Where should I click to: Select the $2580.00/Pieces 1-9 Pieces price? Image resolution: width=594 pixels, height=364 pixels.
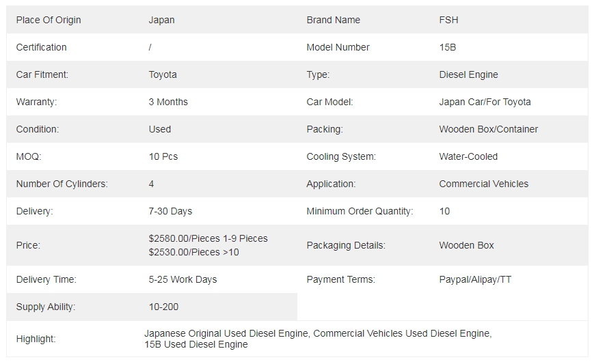(x=208, y=238)
